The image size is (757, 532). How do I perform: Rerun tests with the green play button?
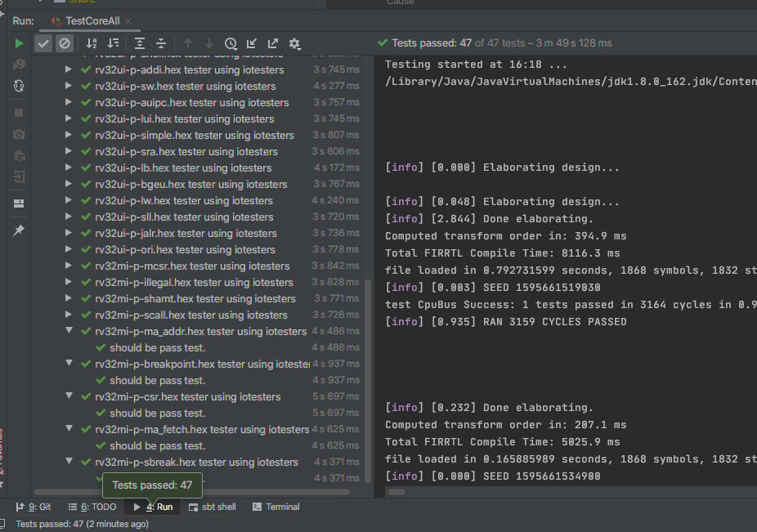pos(19,43)
